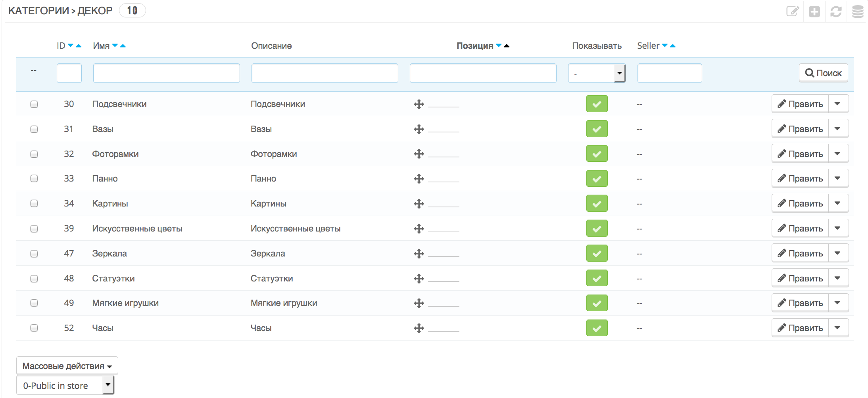Screen dimensions: 868x398
Task: Open Массовые действия bulk actions menu
Action: 67,366
